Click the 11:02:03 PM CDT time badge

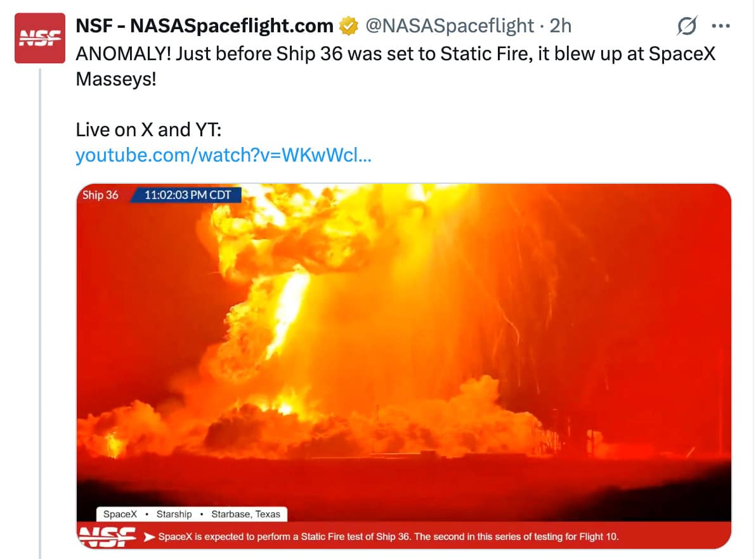(x=188, y=195)
